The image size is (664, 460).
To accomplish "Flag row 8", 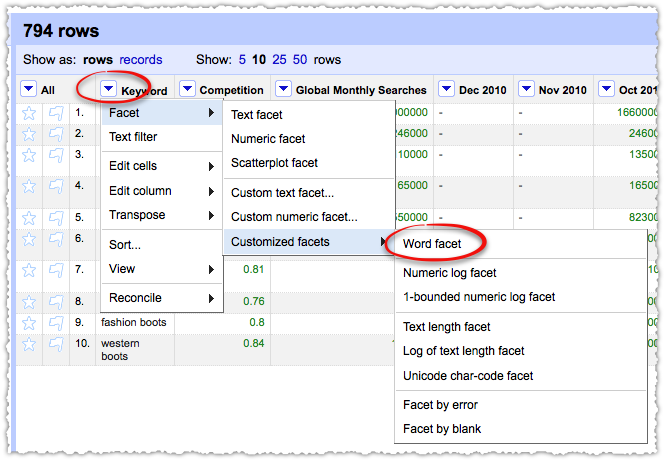I will coord(56,302).
